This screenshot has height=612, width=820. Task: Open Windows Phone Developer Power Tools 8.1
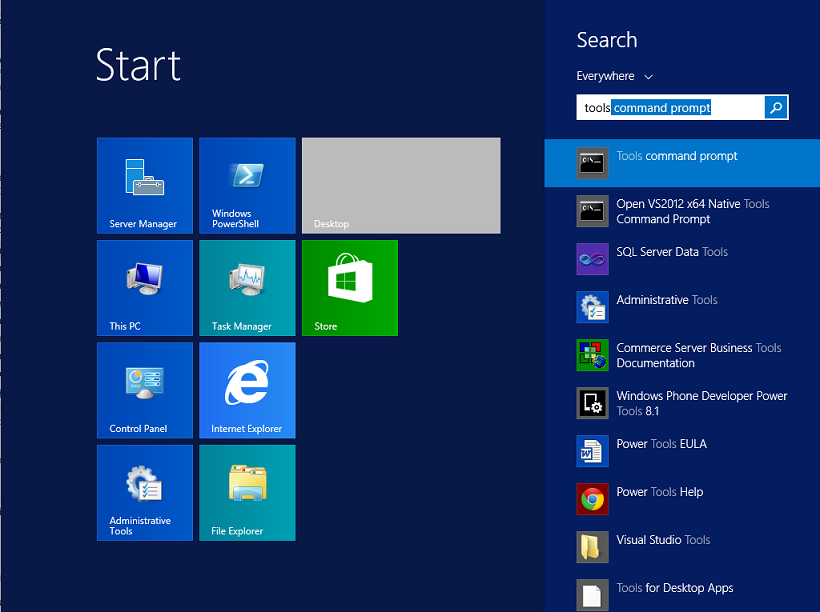[x=702, y=403]
